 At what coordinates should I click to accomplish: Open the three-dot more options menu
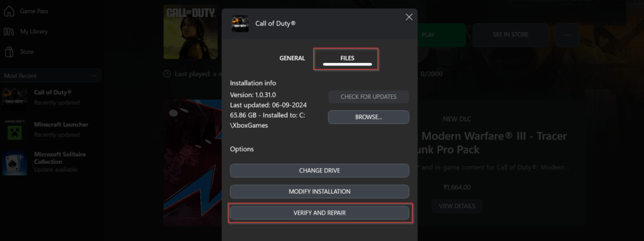[567, 35]
